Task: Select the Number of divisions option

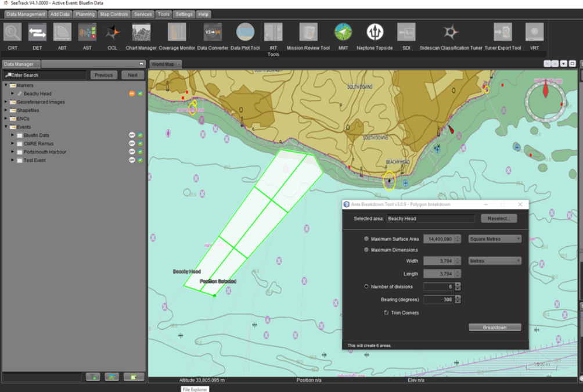Action: pos(366,286)
